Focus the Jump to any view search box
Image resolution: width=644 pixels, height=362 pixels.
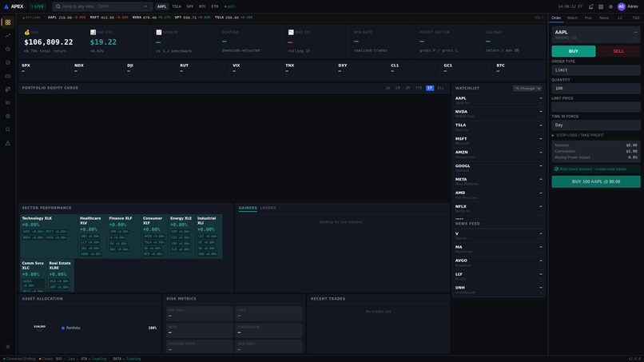102,6
